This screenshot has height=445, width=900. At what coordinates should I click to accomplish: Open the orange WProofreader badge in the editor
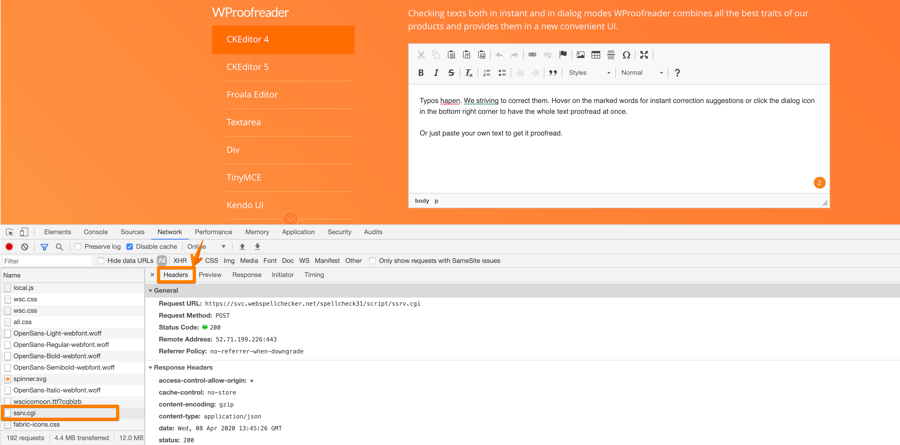coord(819,183)
